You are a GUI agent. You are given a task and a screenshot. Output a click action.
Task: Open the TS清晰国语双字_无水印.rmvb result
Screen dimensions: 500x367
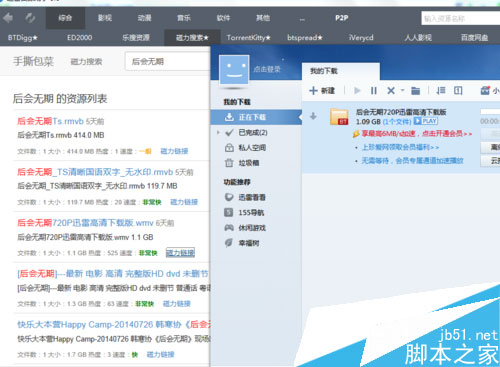[95, 172]
